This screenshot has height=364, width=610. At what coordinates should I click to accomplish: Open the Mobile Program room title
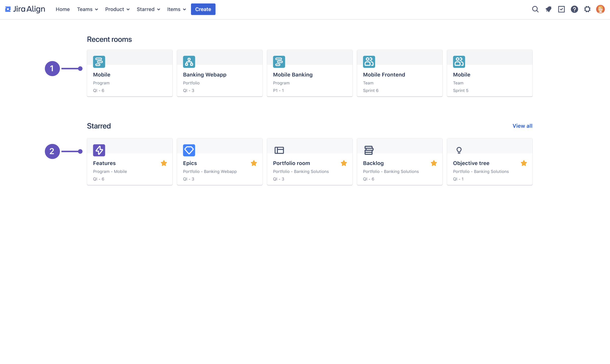102,75
